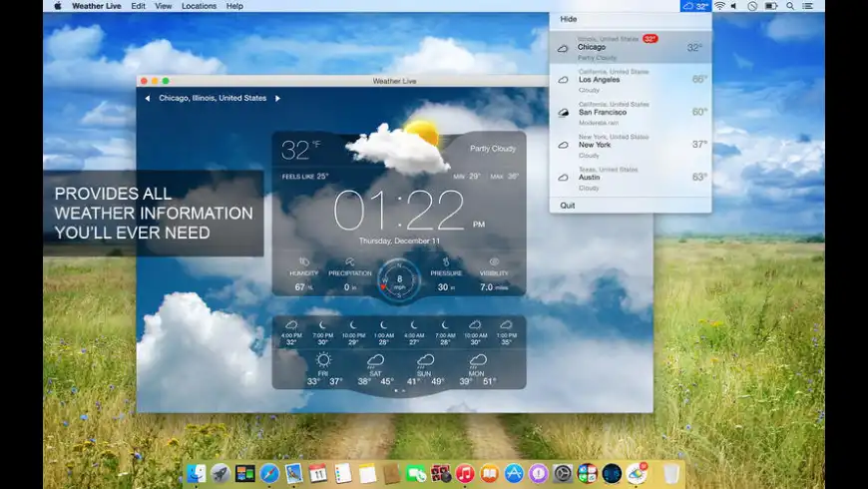Viewport: 868px width, 489px height.
Task: Open Safari from the dock
Action: tap(269, 473)
